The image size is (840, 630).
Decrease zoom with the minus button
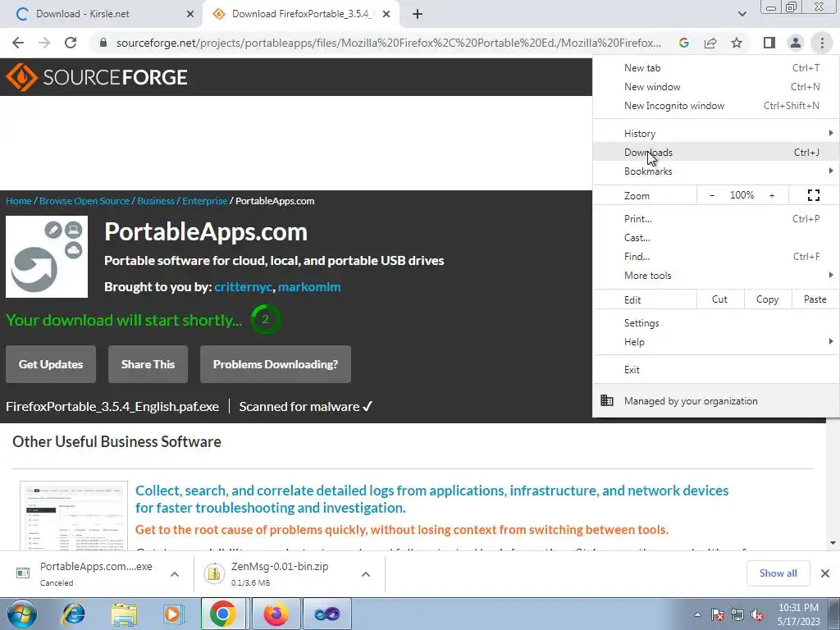(x=712, y=195)
